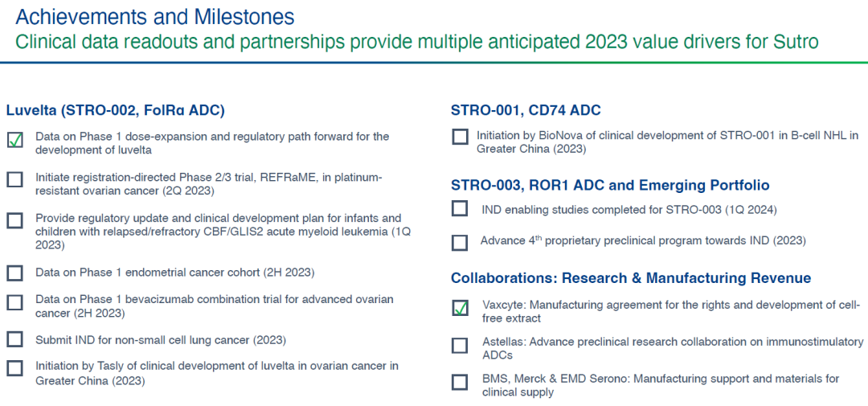Uncheck the Phase 1 dose-expansion data checkbox

(x=15, y=141)
